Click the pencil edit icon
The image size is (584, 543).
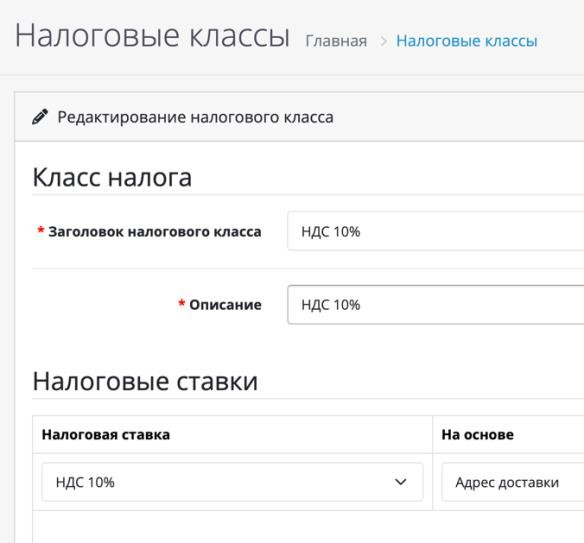point(40,117)
